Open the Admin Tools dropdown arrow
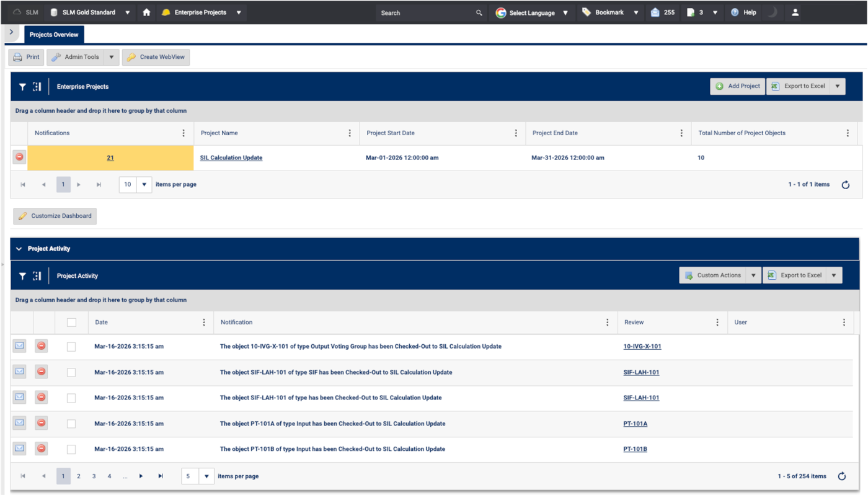The width and height of the screenshot is (868, 495). point(112,57)
